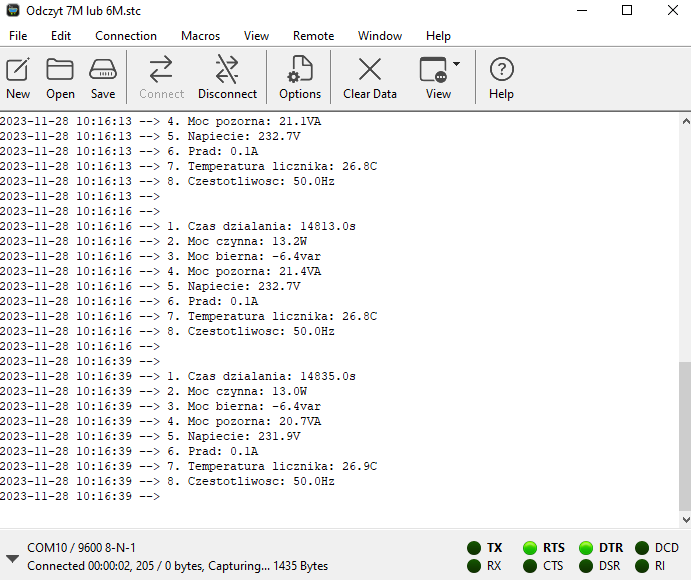
Task: Click the scrollbar down arrow
Action: (684, 519)
